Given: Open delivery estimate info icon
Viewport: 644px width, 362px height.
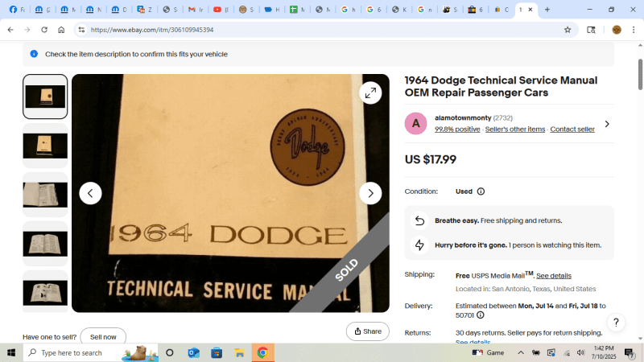Looking at the screenshot, I should [x=480, y=315].
